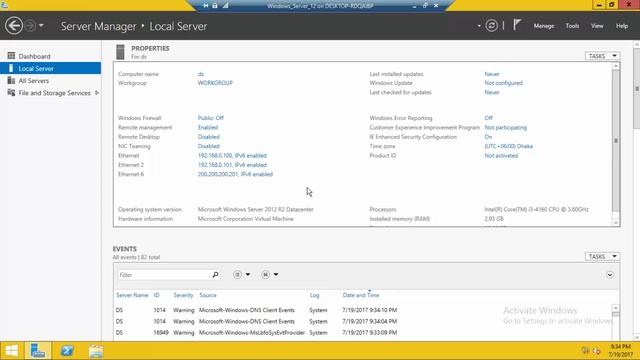640x360 pixels.
Task: Open File and Storage Services
Action: [54, 93]
